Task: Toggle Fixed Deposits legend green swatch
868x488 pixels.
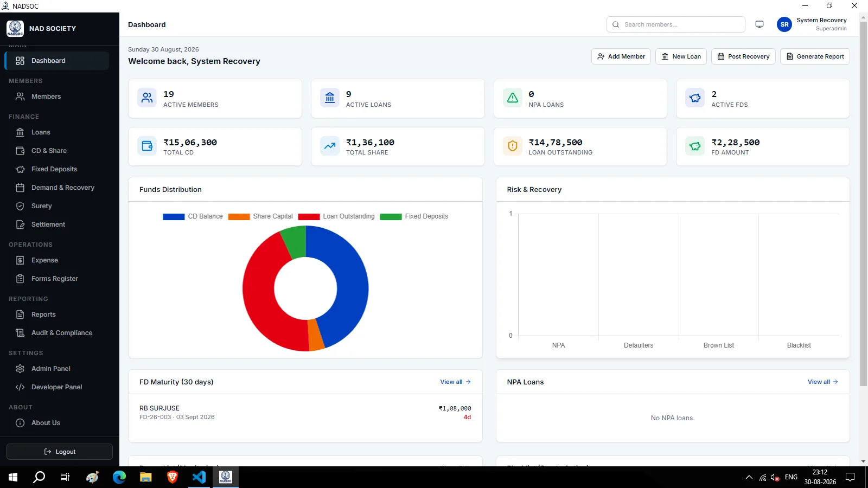Action: tap(391, 216)
